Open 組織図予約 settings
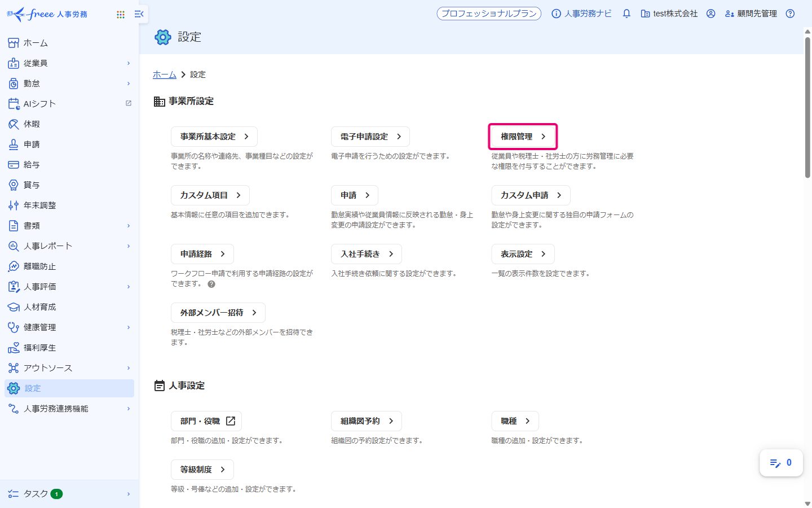The height and width of the screenshot is (508, 812). pyautogui.click(x=367, y=421)
